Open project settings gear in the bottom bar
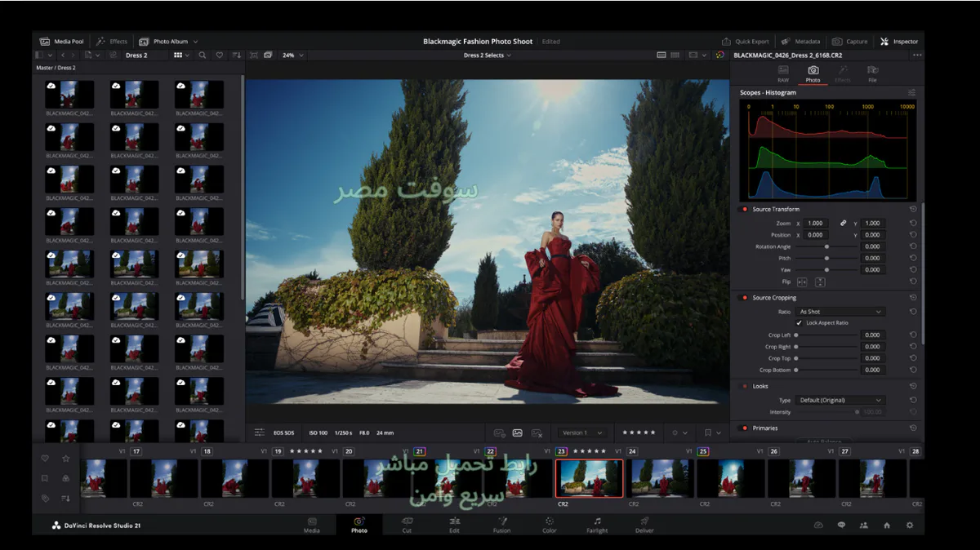This screenshot has height=550, width=980. (x=910, y=526)
